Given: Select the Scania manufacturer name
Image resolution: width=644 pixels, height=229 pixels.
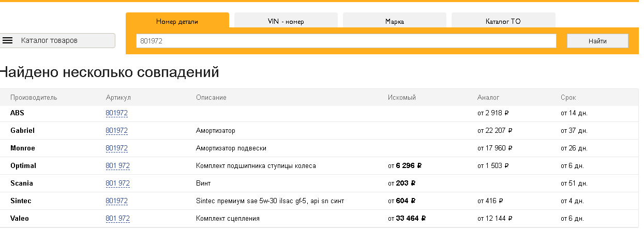Looking at the screenshot, I should coord(22,183).
